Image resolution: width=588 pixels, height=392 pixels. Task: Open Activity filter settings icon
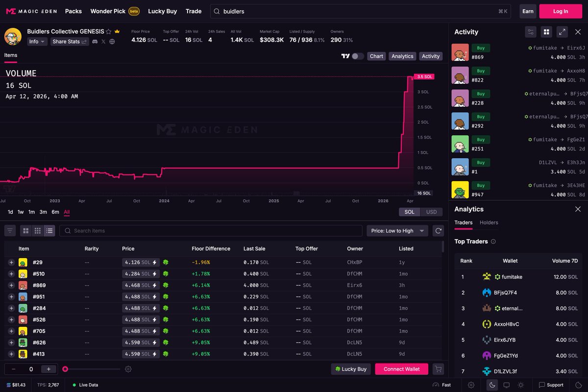531,32
